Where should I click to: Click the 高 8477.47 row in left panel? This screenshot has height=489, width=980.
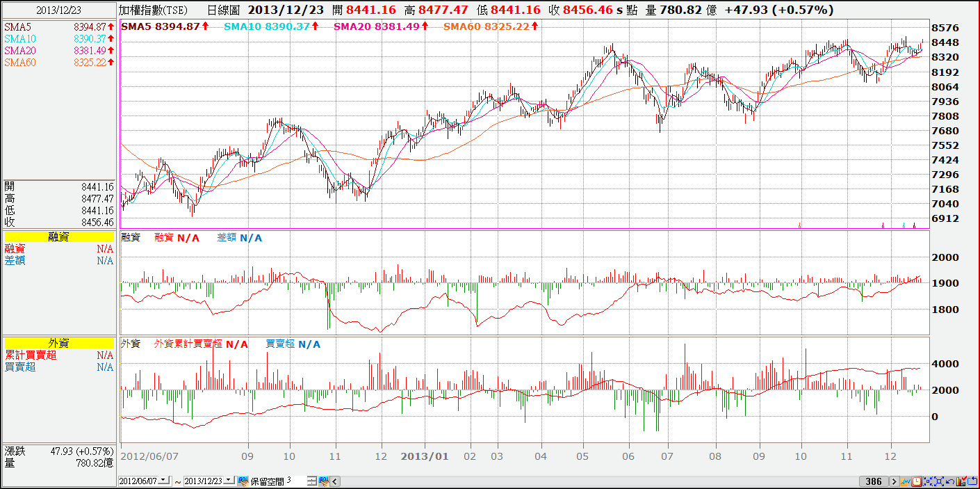pyautogui.click(x=59, y=198)
